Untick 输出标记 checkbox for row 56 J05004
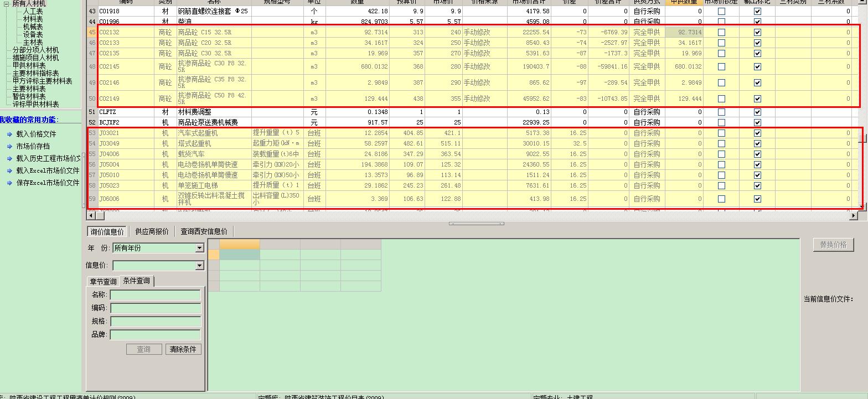Image resolution: width=868 pixels, height=399 pixels. pyautogui.click(x=757, y=164)
